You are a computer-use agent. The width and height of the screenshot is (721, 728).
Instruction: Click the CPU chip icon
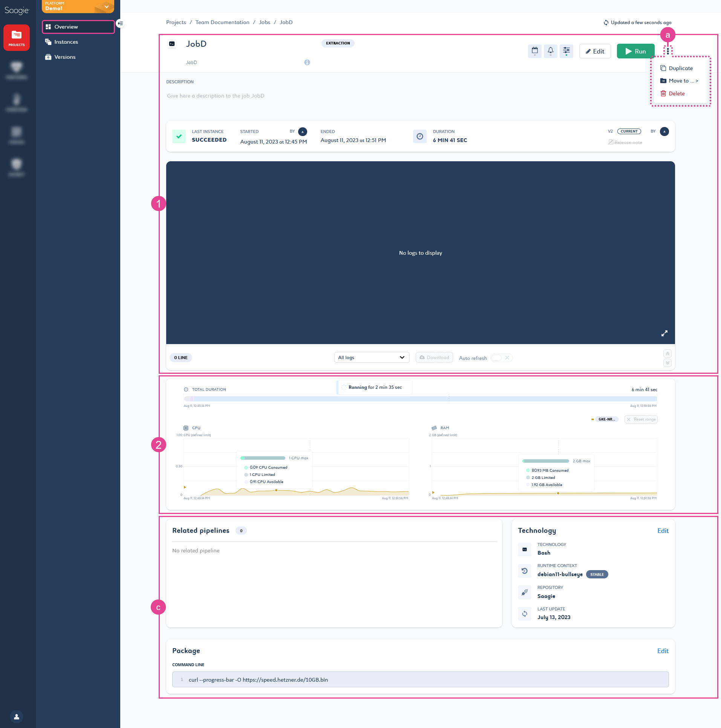(x=186, y=428)
